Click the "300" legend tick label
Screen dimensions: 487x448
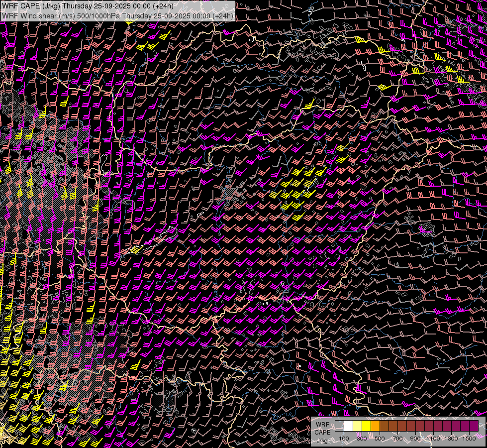(x=362, y=439)
